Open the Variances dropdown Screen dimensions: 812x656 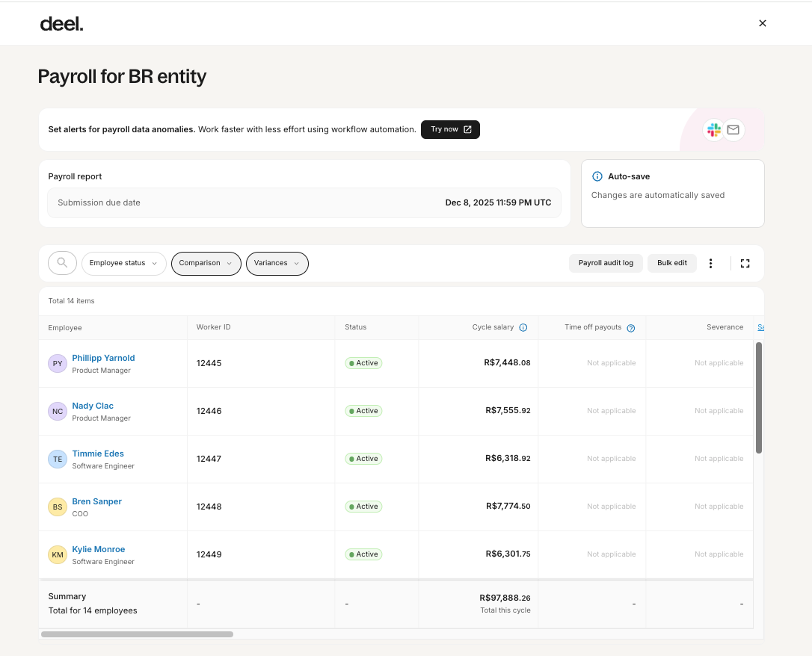[x=277, y=263]
